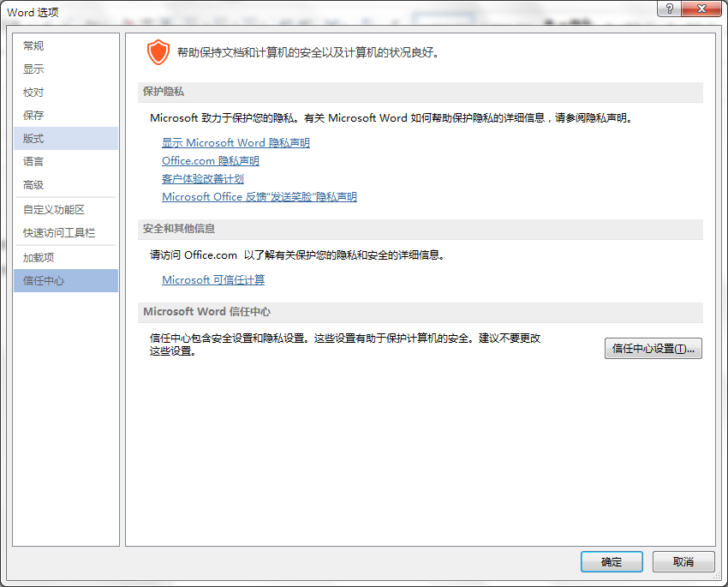Select 自定义功能区 in the sidebar

click(65, 210)
